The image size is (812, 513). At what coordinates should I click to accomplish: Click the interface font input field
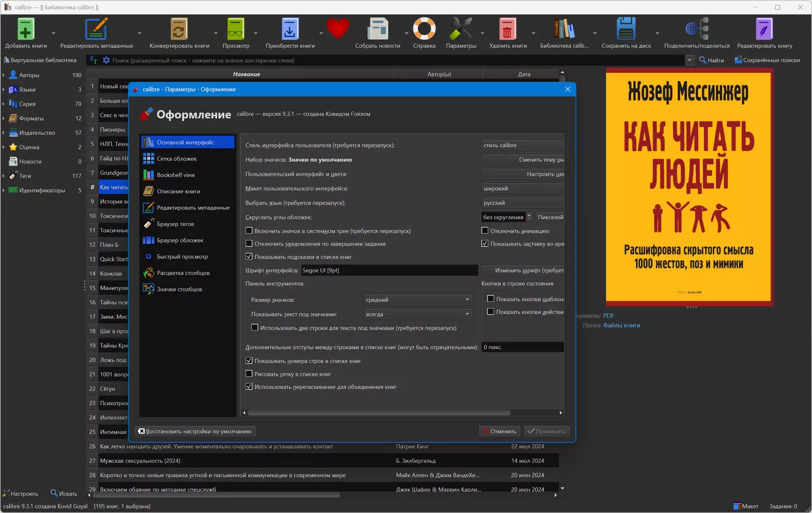click(x=389, y=271)
